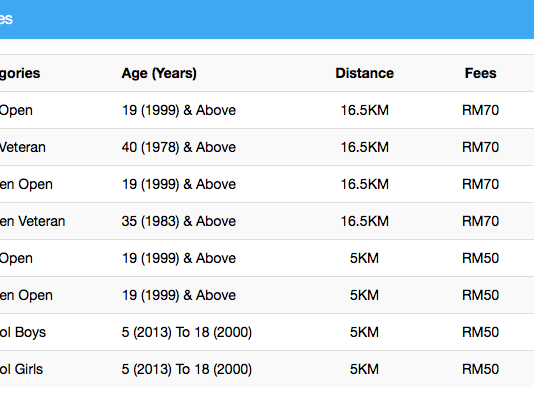Select the 35 (1983) & Above age cell
Viewport: 534px width, 412px height.
coord(179,221)
